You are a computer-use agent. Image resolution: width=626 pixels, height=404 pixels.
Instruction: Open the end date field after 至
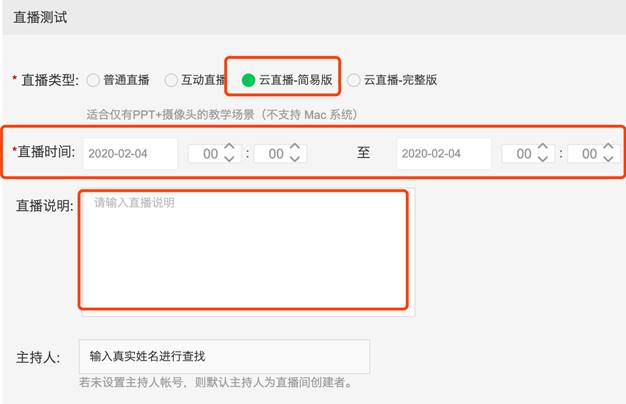tap(443, 154)
